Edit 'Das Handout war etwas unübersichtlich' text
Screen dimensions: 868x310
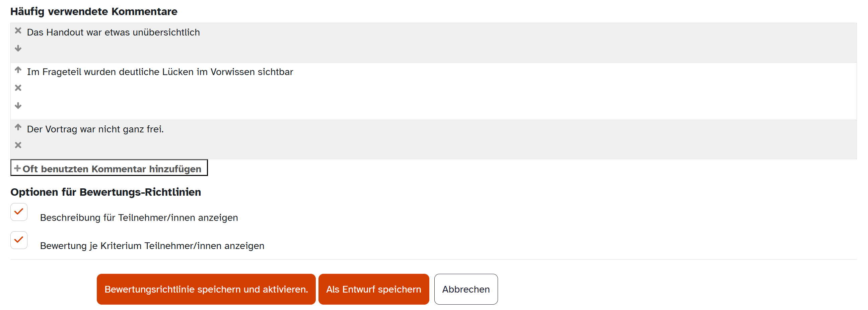pyautogui.click(x=113, y=33)
